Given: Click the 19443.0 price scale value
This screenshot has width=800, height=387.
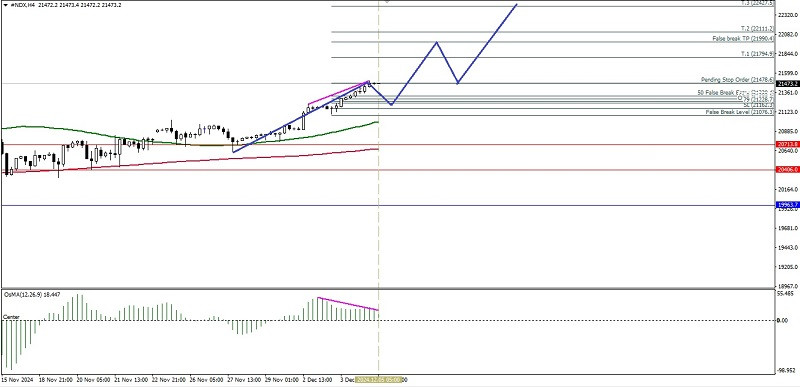Looking at the screenshot, I should [789, 247].
